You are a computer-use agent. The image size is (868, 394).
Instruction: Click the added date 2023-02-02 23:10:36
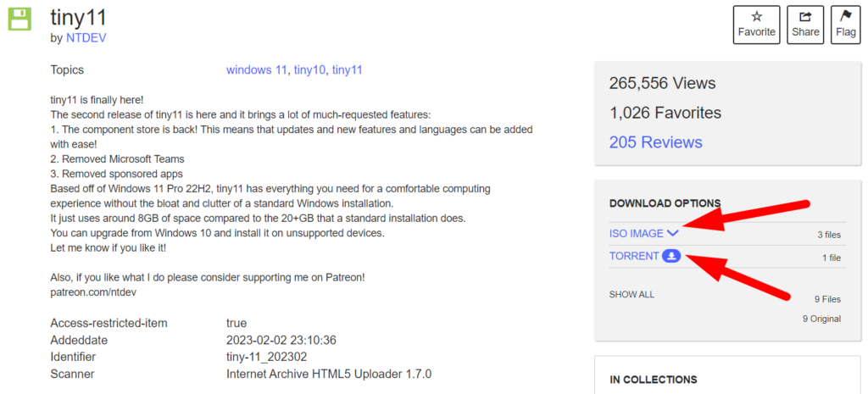[x=281, y=340]
